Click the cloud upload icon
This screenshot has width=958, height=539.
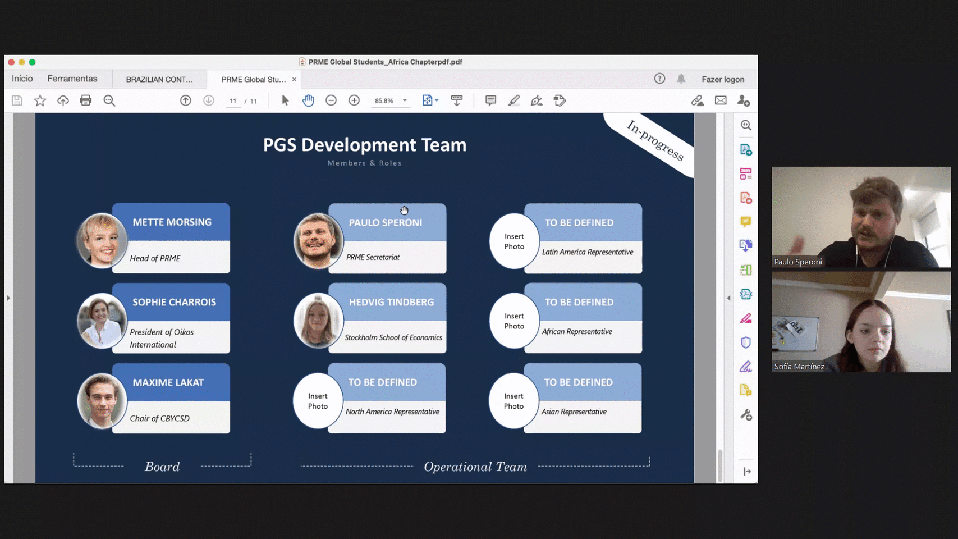[63, 101]
